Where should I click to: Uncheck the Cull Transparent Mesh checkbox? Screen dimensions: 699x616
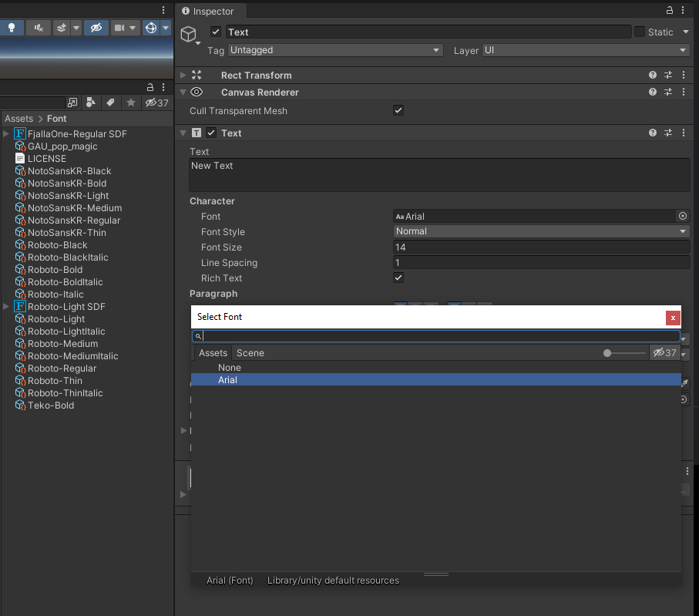tap(398, 111)
